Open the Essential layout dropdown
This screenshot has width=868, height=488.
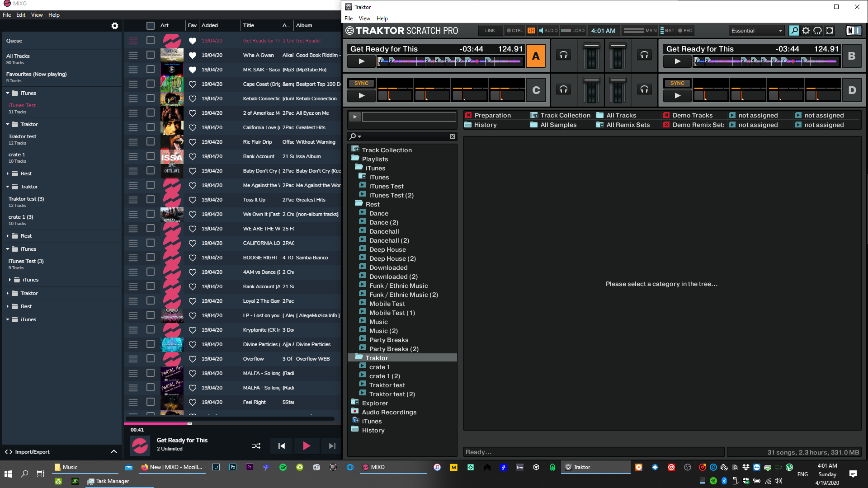pos(756,31)
